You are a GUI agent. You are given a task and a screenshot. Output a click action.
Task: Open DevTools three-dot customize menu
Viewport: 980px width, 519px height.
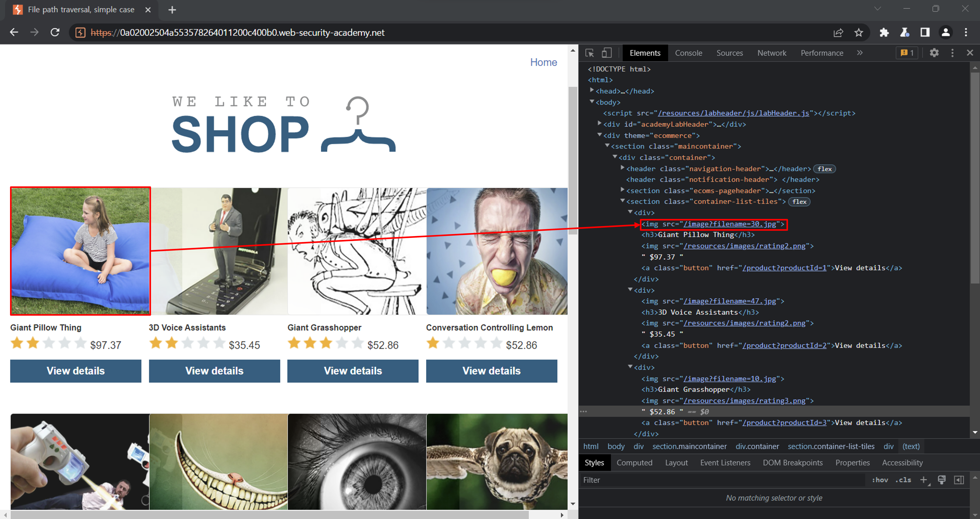point(952,53)
